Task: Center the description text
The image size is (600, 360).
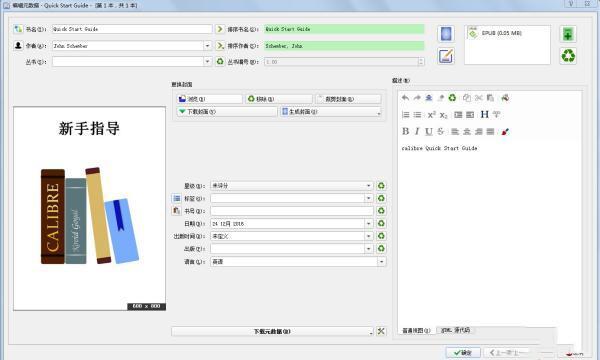Action: tap(467, 132)
